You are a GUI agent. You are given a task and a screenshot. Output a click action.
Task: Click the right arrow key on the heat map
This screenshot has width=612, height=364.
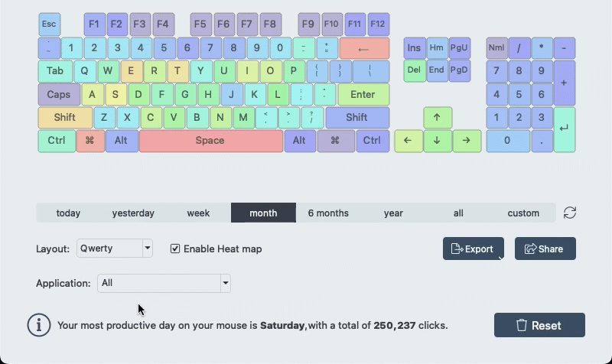466,141
